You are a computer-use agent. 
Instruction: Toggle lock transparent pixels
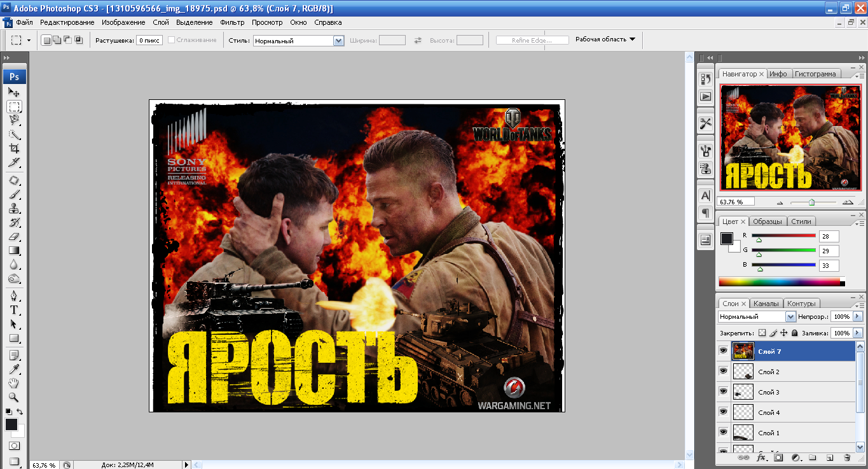click(762, 333)
